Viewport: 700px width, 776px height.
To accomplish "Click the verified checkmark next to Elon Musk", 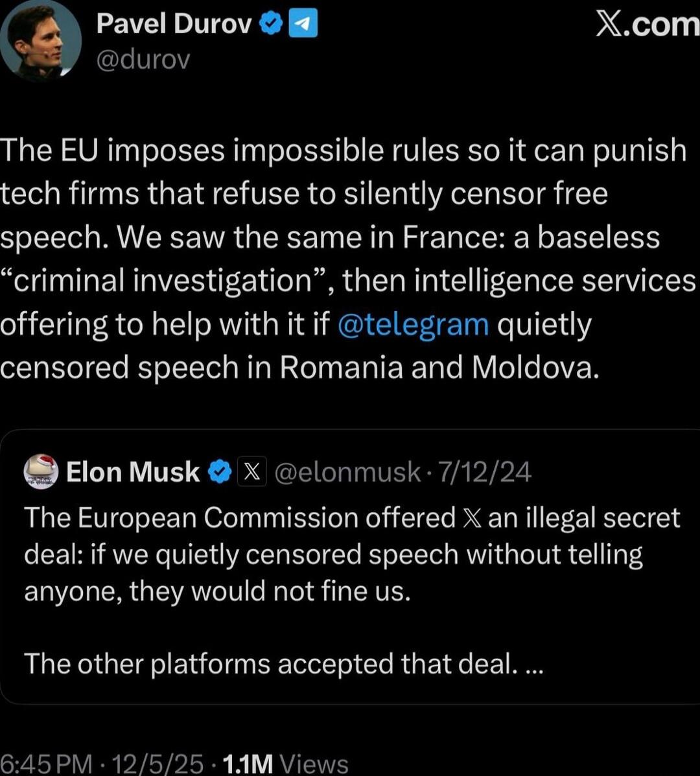I will 220,471.
